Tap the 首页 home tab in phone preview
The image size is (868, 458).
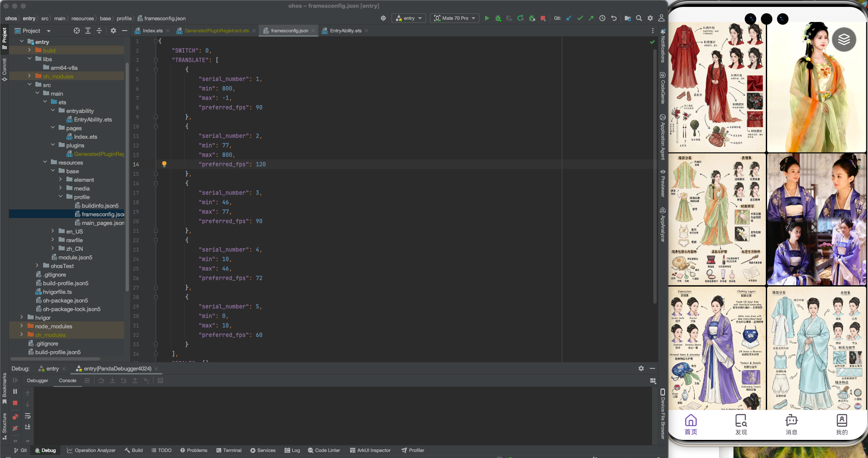click(691, 424)
